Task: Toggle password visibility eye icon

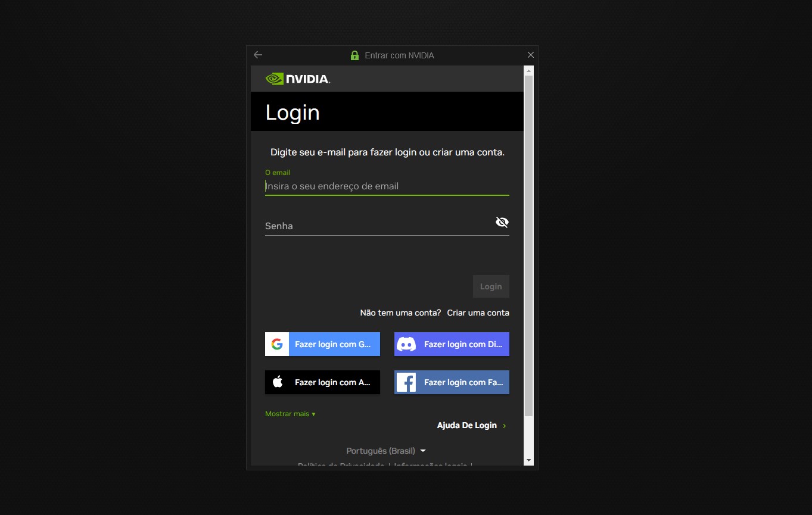Action: click(x=502, y=222)
